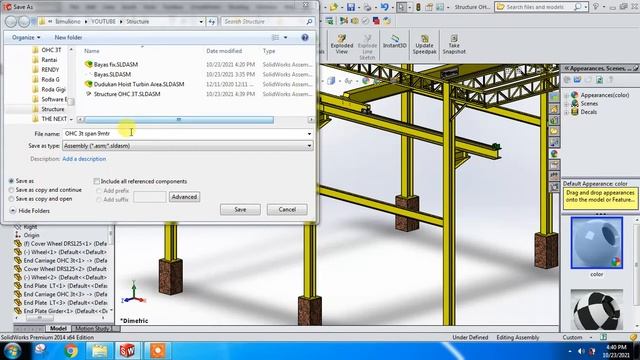640x360 pixels.
Task: Switch to the Motion Study tab
Action: click(x=93, y=329)
